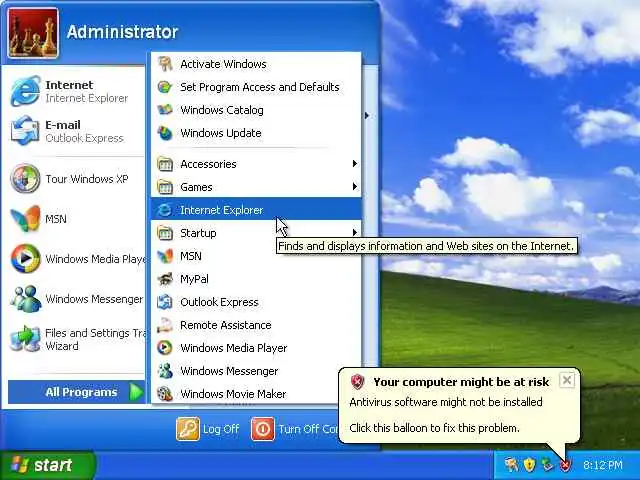Click the MyPal raccoon icon
Viewport: 640px width, 480px height.
(165, 279)
